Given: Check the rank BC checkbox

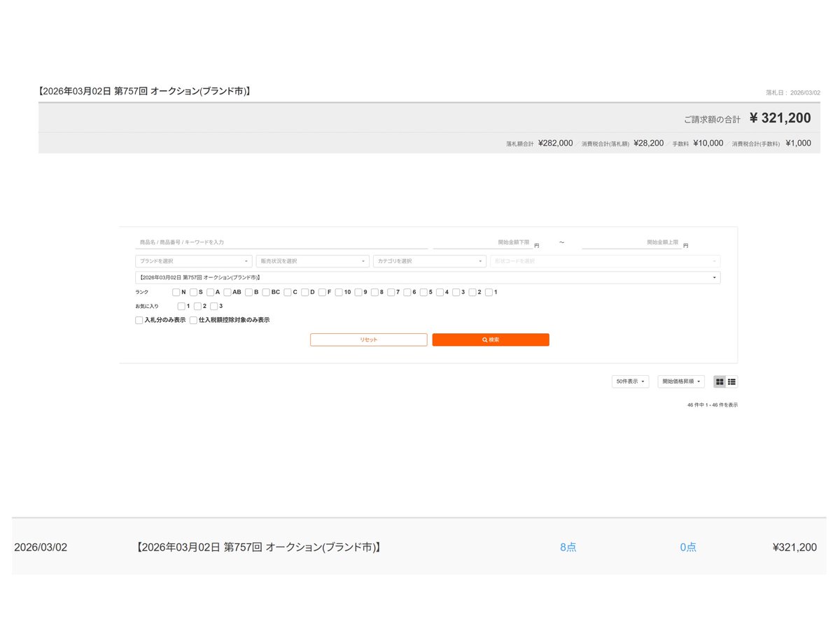Looking at the screenshot, I should [267, 292].
